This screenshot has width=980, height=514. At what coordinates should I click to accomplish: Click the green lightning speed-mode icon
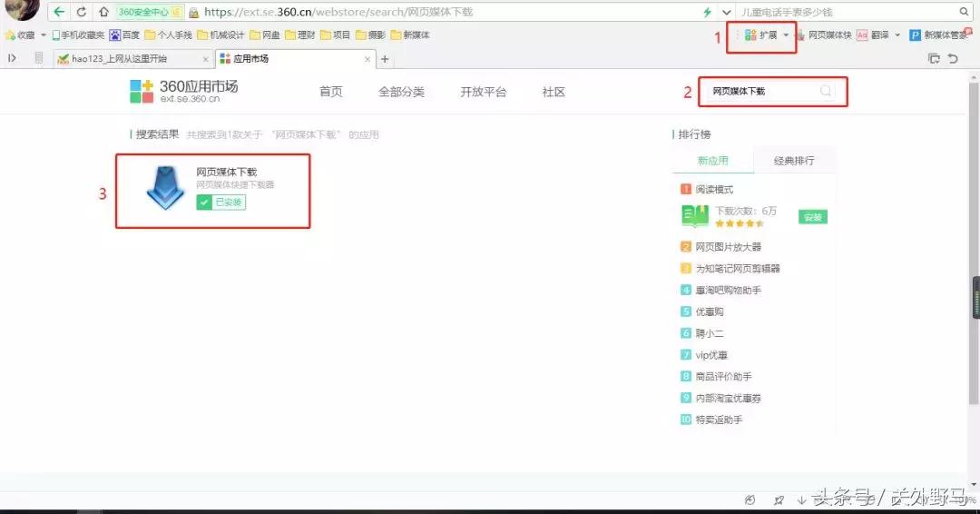pos(707,12)
